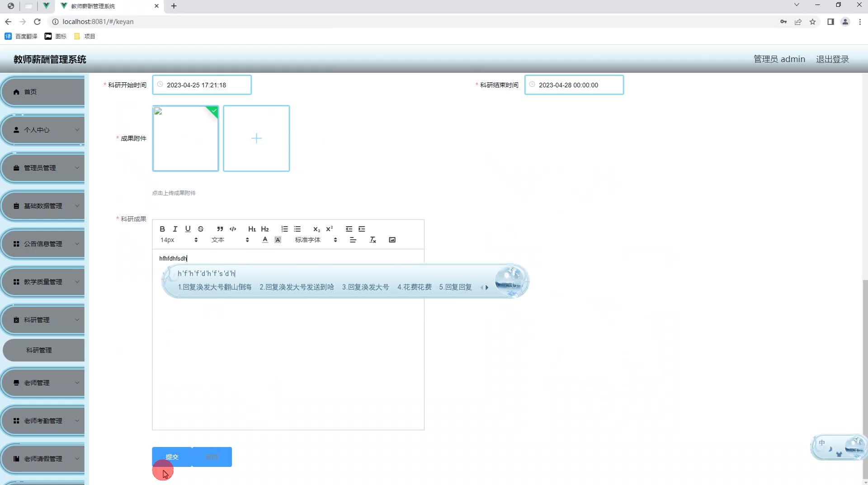This screenshot has width=868, height=485.
Task: Decrease the paragraph indent
Action: pyautogui.click(x=349, y=229)
